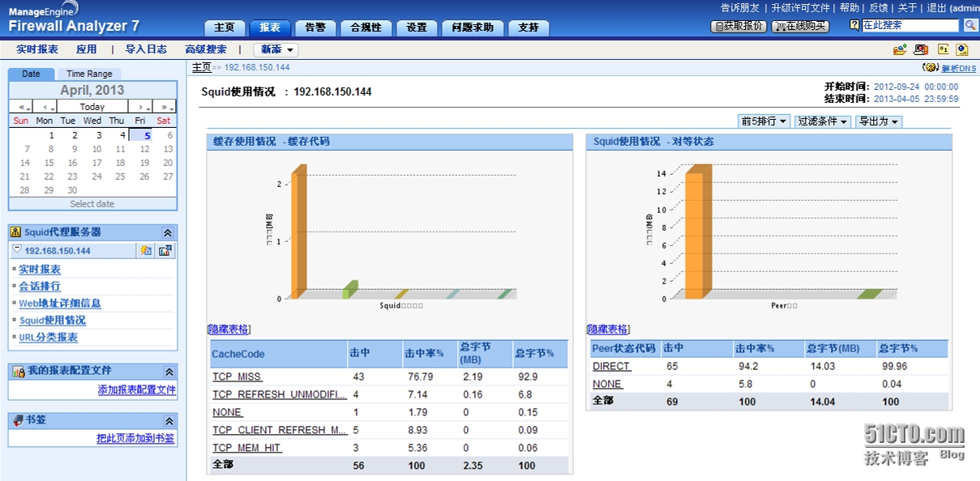The width and height of the screenshot is (980, 481).
Task: Collapse the Squid代理服务器 panel
Action: 168,232
